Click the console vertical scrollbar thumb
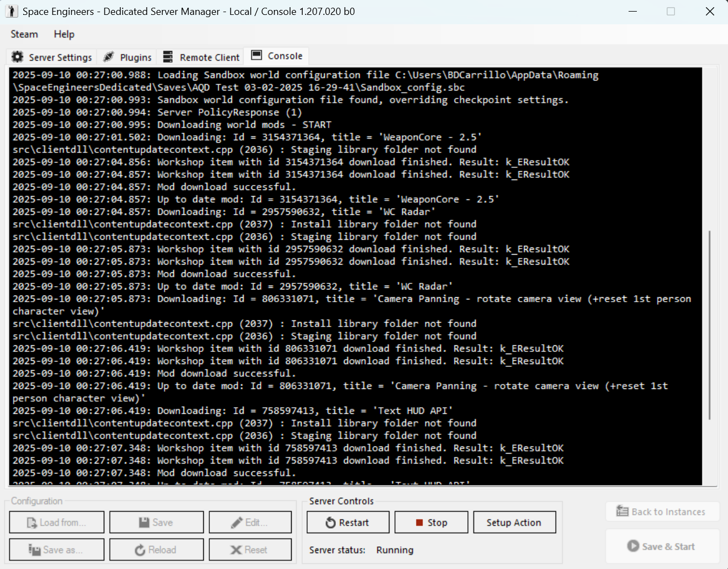The height and width of the screenshot is (569, 728). coord(709,326)
